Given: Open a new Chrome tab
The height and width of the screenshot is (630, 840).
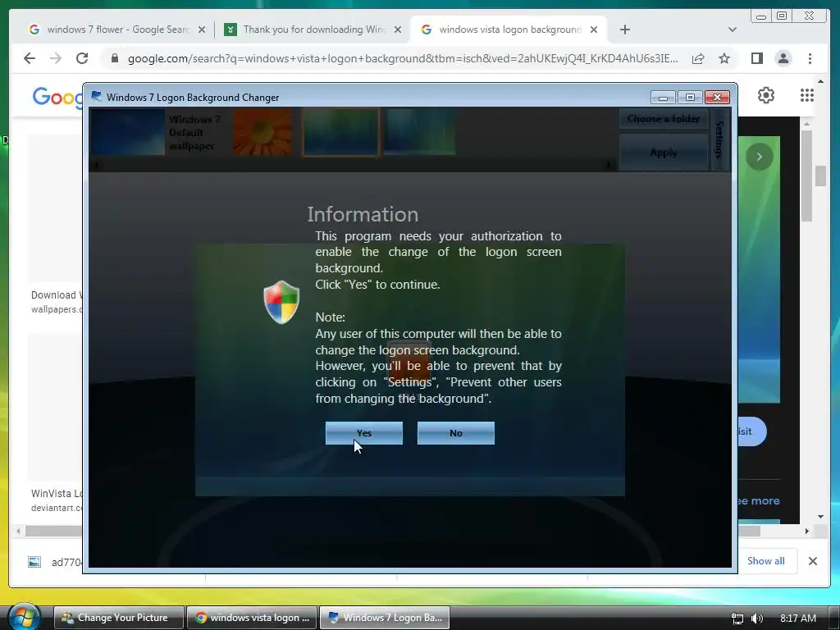Looking at the screenshot, I should point(624,30).
